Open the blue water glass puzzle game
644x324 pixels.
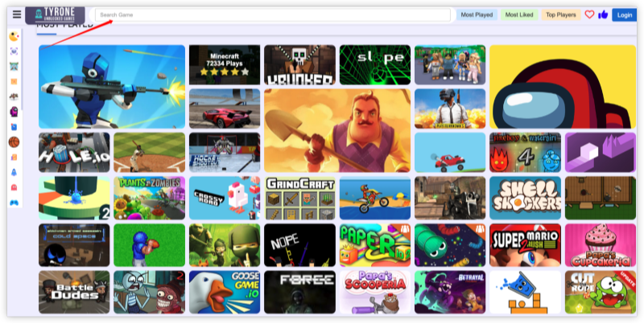click(525, 292)
